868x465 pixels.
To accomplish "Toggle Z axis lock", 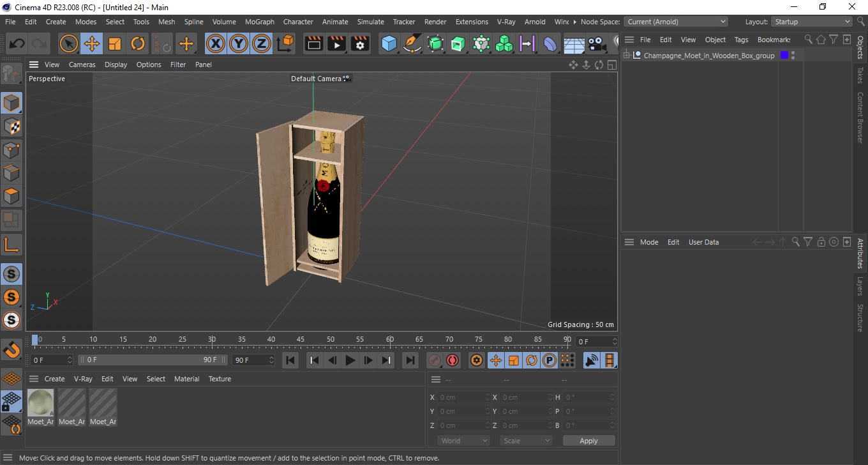I will 262,44.
